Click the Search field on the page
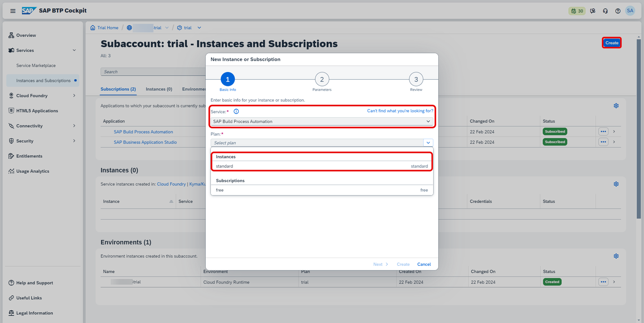Image resolution: width=644 pixels, height=323 pixels. (153, 72)
